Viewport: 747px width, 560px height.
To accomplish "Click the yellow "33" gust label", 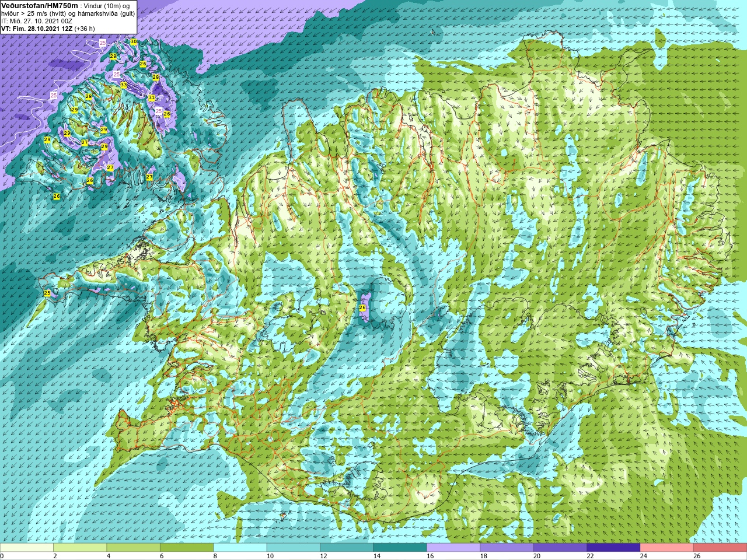I will (x=123, y=85).
